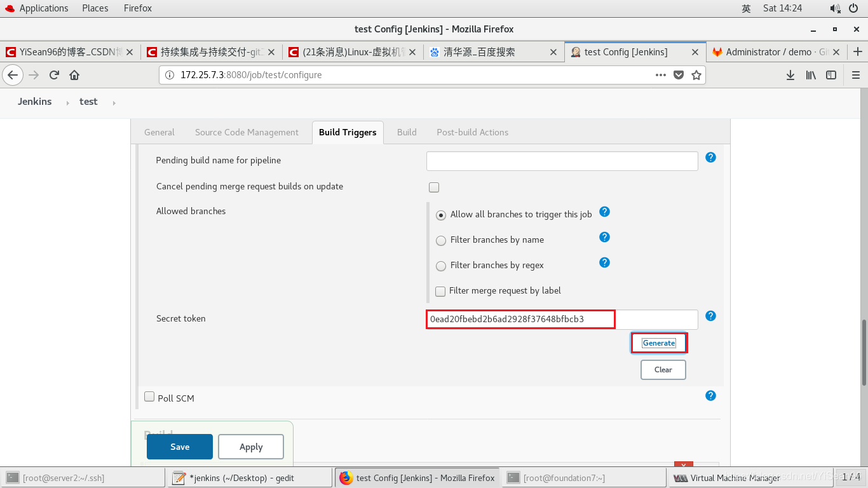Click the Reload page icon
Image resolution: width=868 pixels, height=488 pixels.
[x=54, y=75]
